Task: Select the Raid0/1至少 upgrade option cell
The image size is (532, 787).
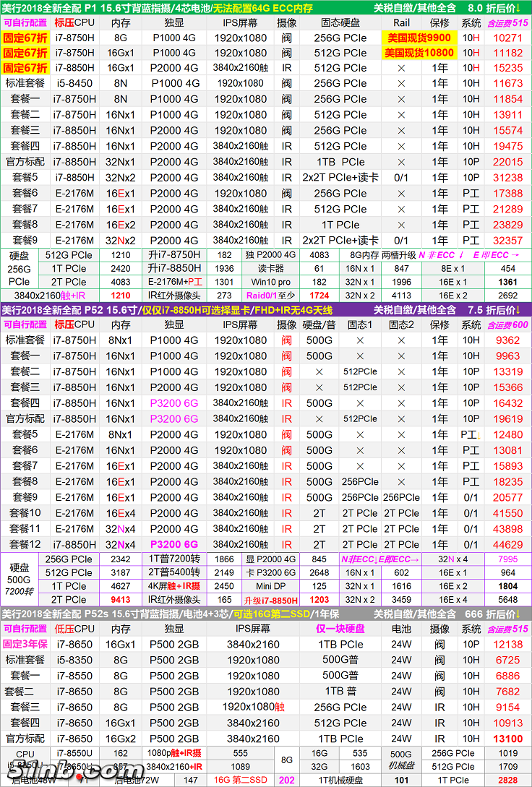Action: click(272, 296)
